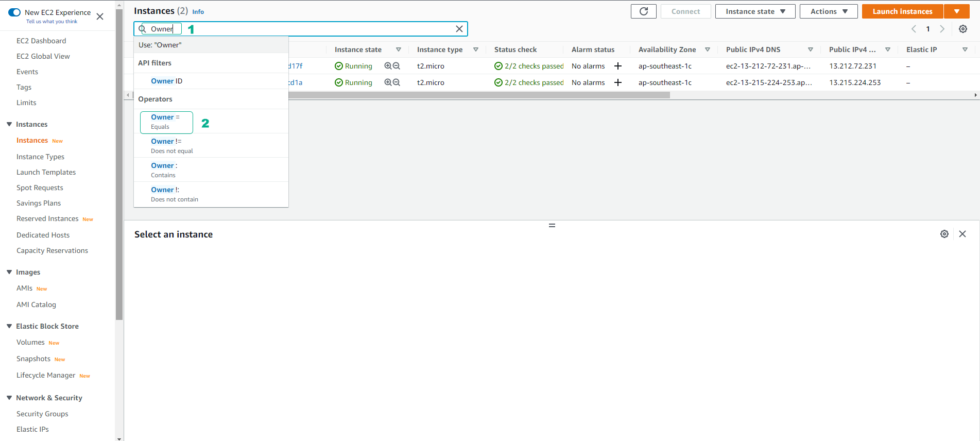This screenshot has height=441, width=980.
Task: Collapse the Network & Security section
Action: 9,398
